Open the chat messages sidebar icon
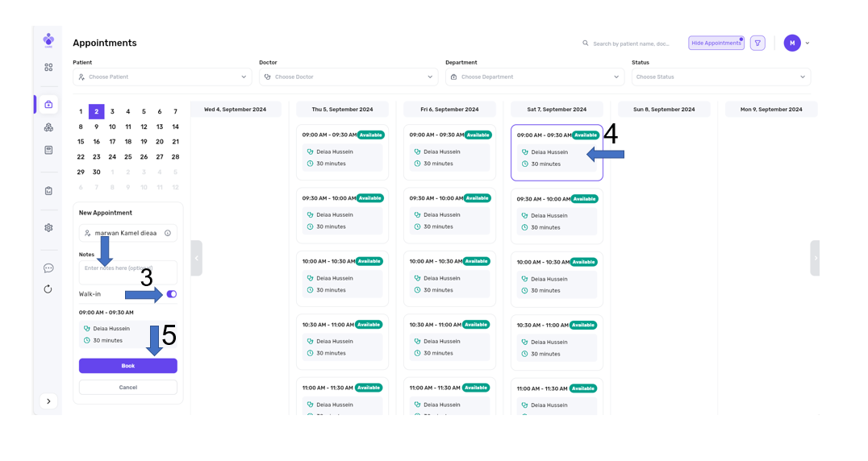Image resolution: width=868 pixels, height=461 pixels. pos(48,268)
